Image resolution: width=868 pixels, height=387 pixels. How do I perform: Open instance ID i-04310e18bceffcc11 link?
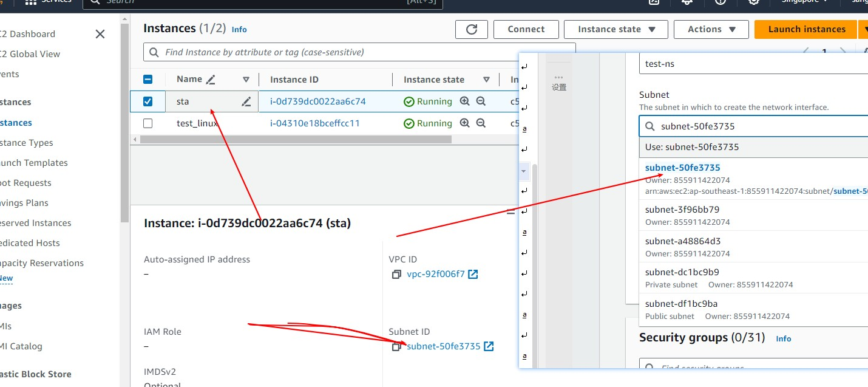pos(315,123)
